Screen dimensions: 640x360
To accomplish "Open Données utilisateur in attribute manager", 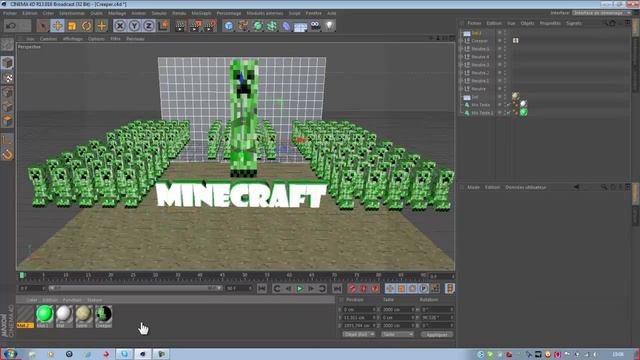I will click(526, 187).
